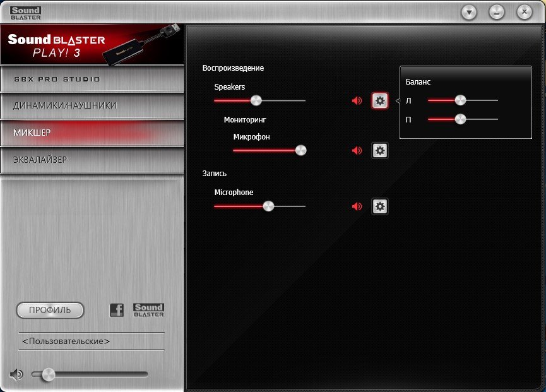Click the Микрофон monitoring slider handle
The width and height of the screenshot is (546, 392).
pos(301,150)
